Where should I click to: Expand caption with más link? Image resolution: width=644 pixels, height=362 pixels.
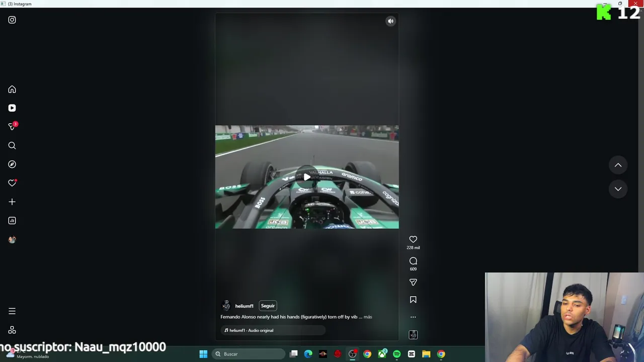(x=368, y=317)
